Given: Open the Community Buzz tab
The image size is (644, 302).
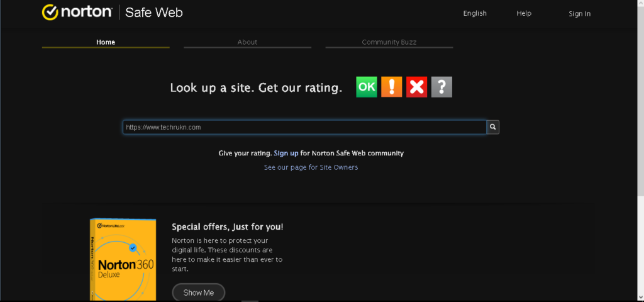Looking at the screenshot, I should pos(389,42).
